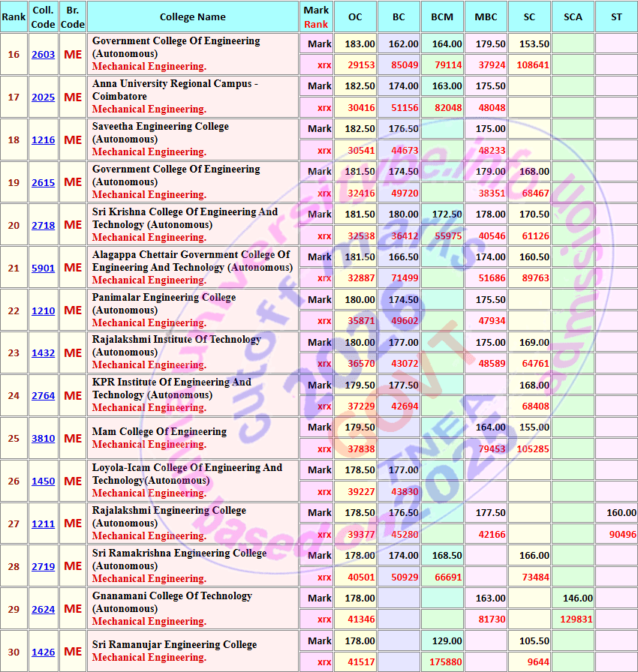Open college code 2615 link
The width and height of the screenshot is (638, 672).
44,182
